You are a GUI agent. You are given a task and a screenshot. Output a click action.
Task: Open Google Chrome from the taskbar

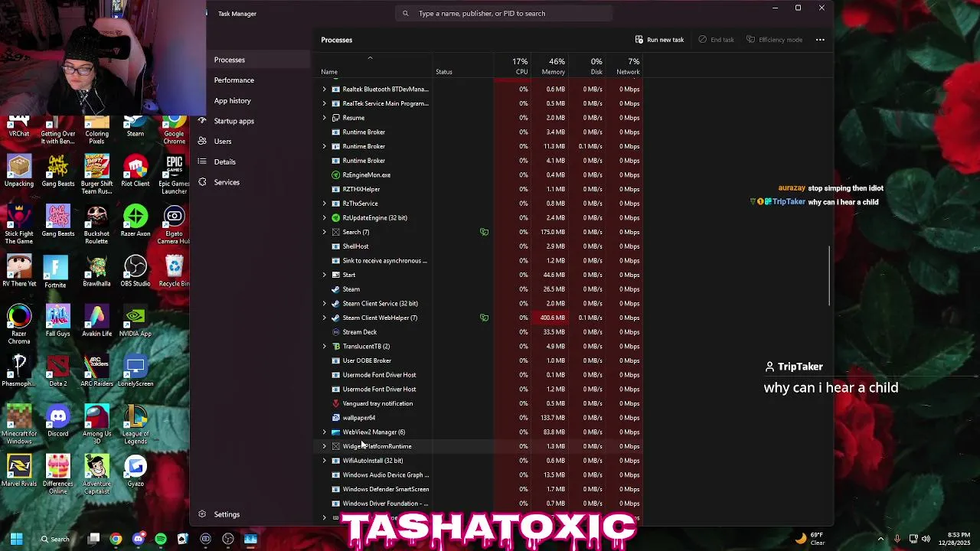(116, 539)
